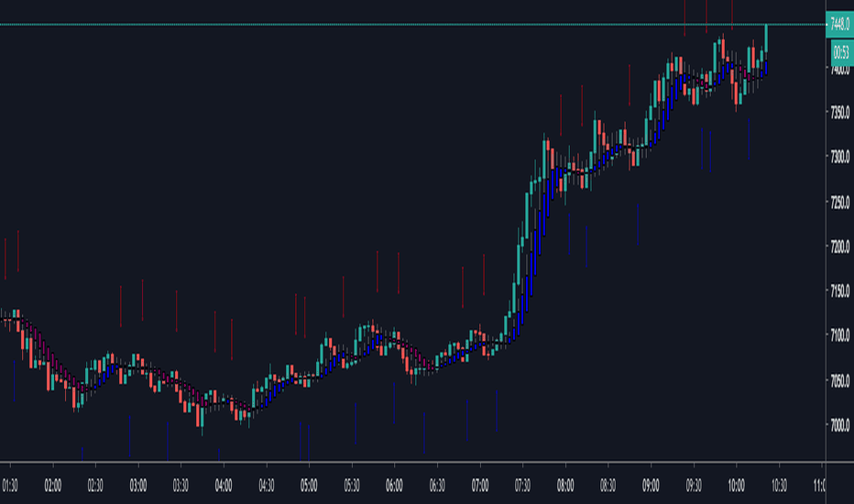The image size is (854, 504).
Task: Click the 03:00 time axis label
Action: coord(138,486)
